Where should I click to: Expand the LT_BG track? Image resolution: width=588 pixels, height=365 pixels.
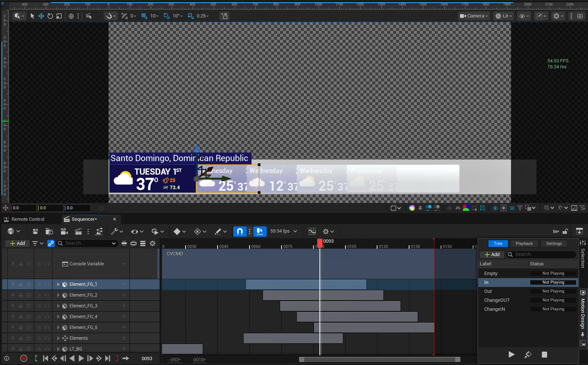pyautogui.click(x=58, y=349)
